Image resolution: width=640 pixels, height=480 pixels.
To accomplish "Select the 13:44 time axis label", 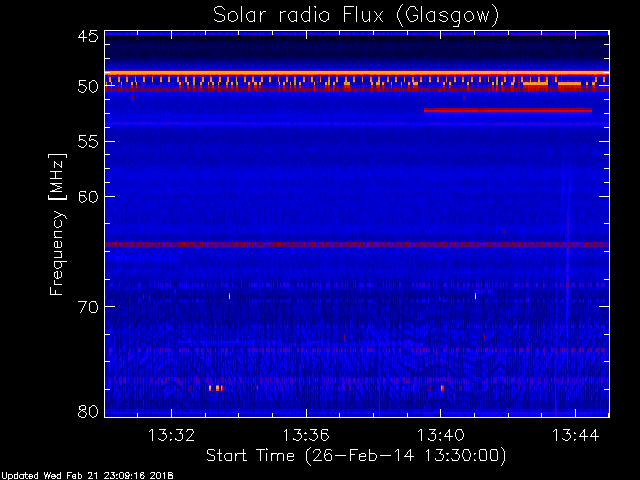I will click(x=576, y=435).
